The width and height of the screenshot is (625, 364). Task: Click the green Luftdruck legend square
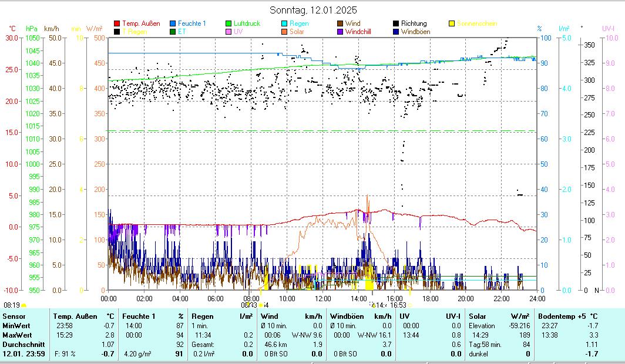tap(229, 23)
